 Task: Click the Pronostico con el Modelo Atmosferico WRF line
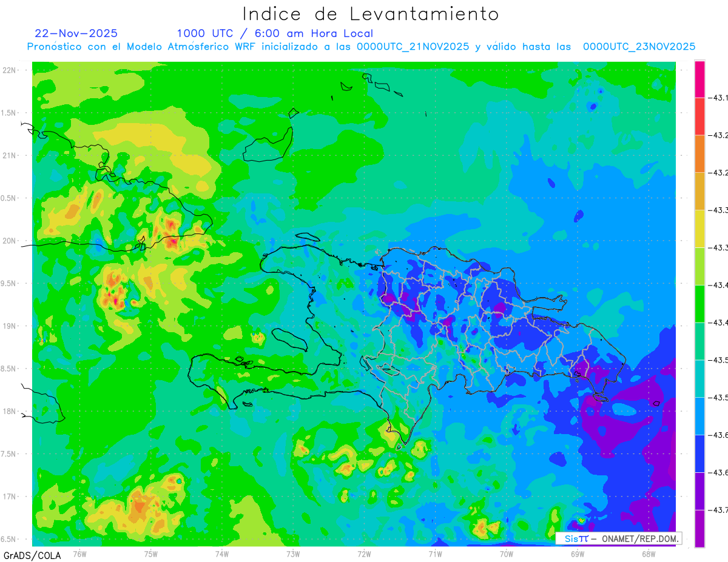pyautogui.click(x=361, y=47)
